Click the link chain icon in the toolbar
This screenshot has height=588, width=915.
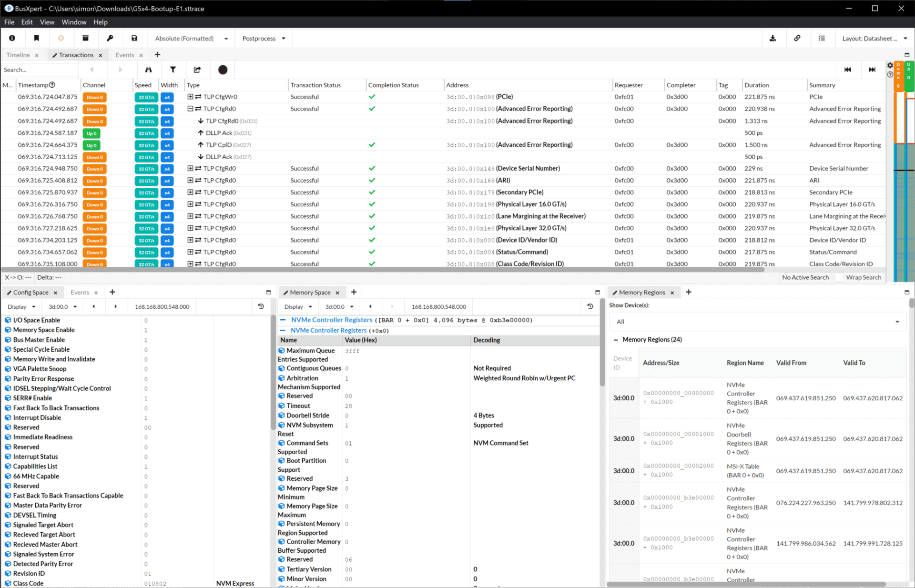[797, 38]
